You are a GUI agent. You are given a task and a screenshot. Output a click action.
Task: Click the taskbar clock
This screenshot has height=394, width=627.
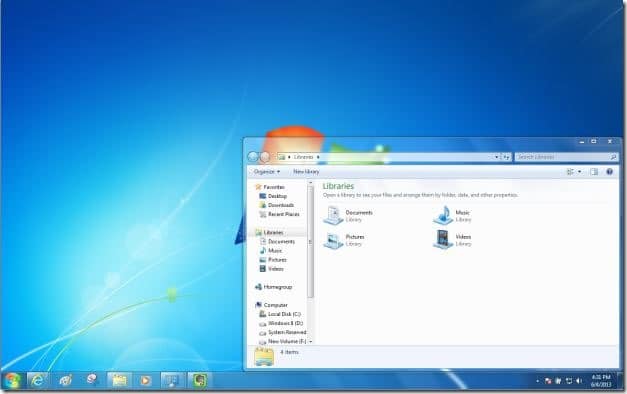click(601, 381)
